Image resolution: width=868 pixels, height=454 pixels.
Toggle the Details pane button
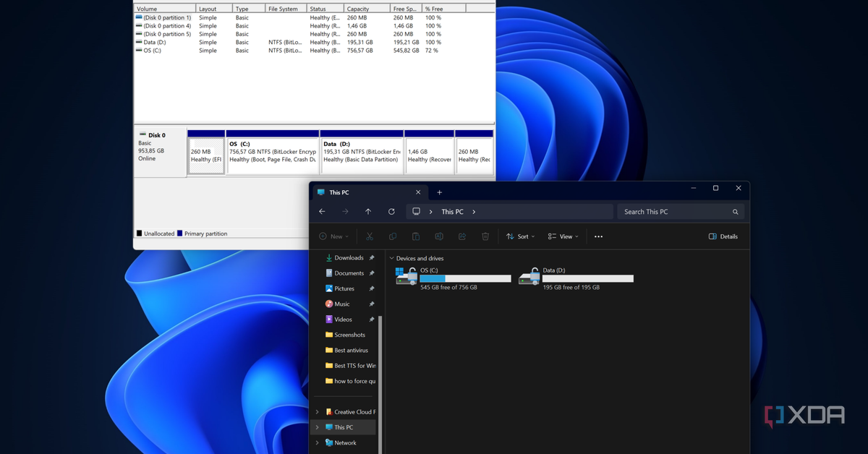click(x=723, y=236)
